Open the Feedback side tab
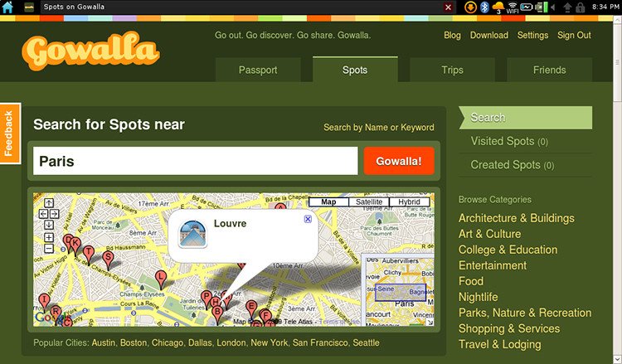Screen dimensions: 622x364 10,133
